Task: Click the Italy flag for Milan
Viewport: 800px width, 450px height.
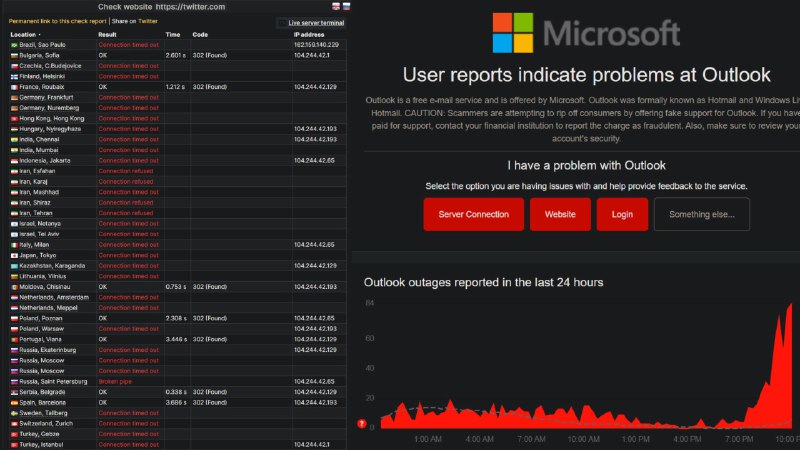Action: pyautogui.click(x=14, y=245)
